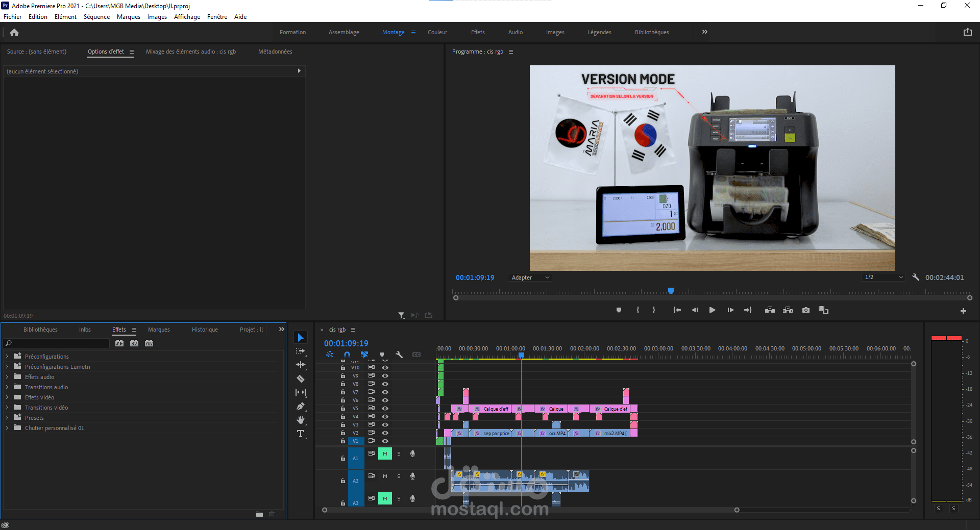Screen dimensions: 980x530
Task: Click the timeline playhead handle
Action: [521, 355]
